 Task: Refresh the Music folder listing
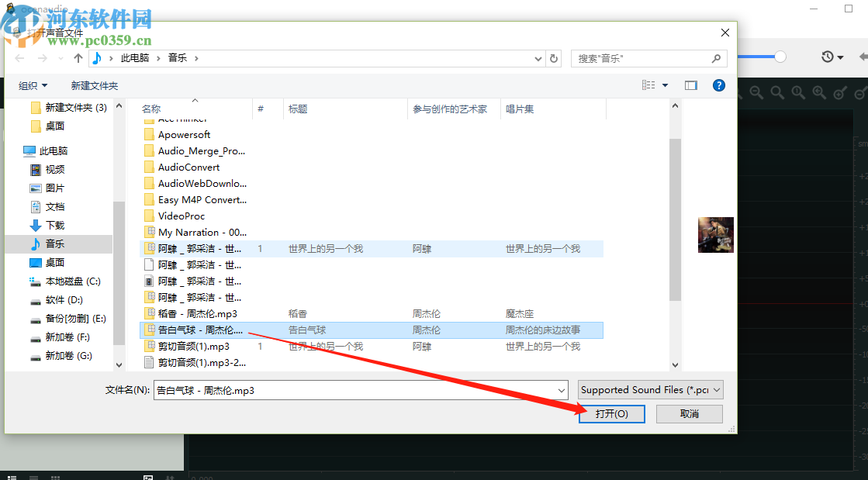(554, 58)
